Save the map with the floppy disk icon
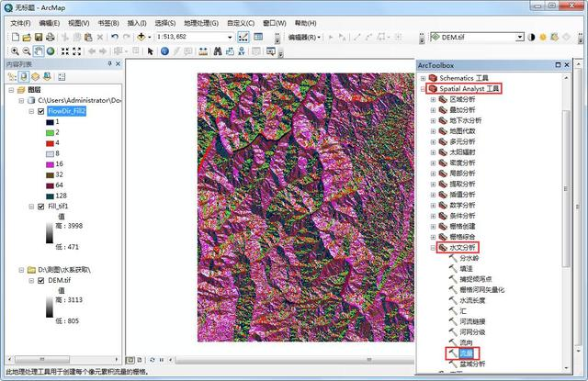This screenshot has height=381, width=588. [x=39, y=37]
